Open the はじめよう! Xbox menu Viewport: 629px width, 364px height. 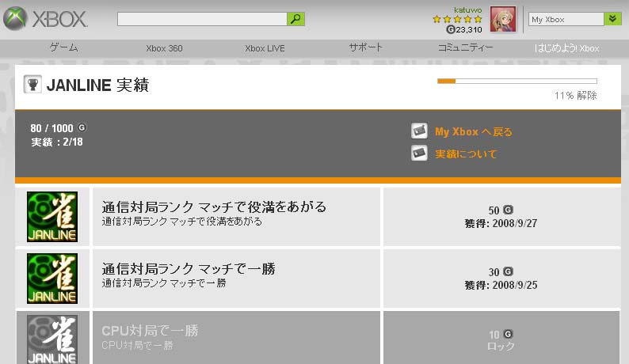(566, 48)
